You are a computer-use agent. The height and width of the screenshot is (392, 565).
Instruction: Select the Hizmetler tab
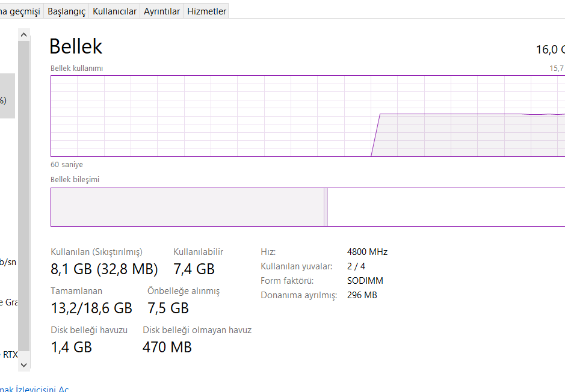pos(206,11)
